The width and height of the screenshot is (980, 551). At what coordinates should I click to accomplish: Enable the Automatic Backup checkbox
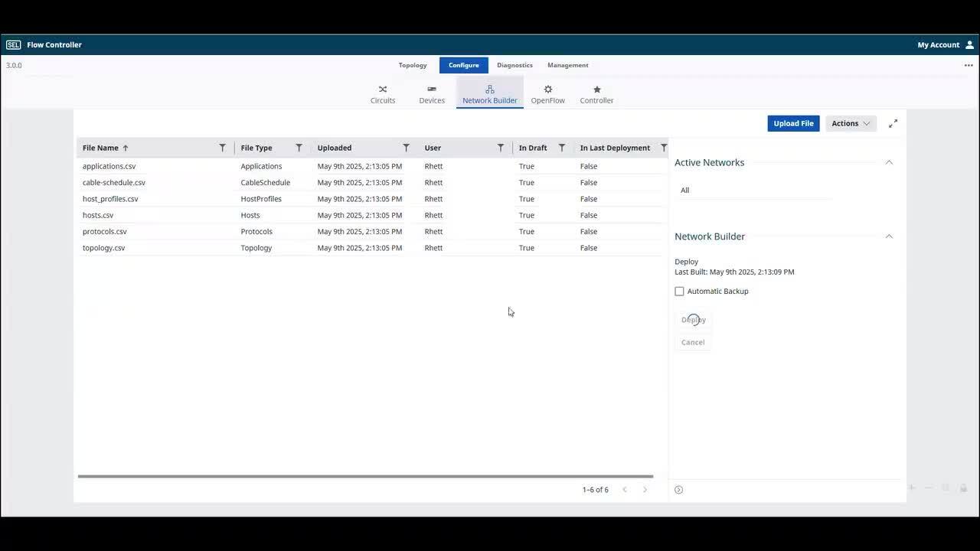coord(679,292)
